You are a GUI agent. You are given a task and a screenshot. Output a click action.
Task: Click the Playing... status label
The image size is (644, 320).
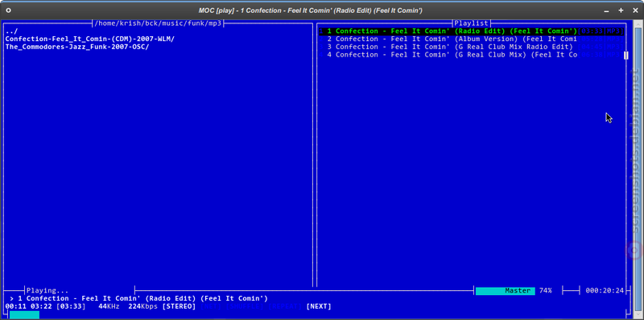47,291
